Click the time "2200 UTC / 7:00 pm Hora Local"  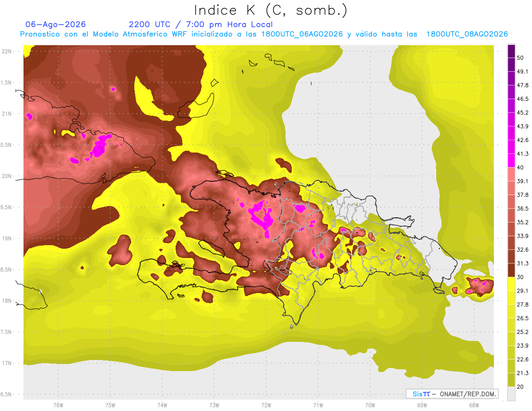tap(201, 24)
